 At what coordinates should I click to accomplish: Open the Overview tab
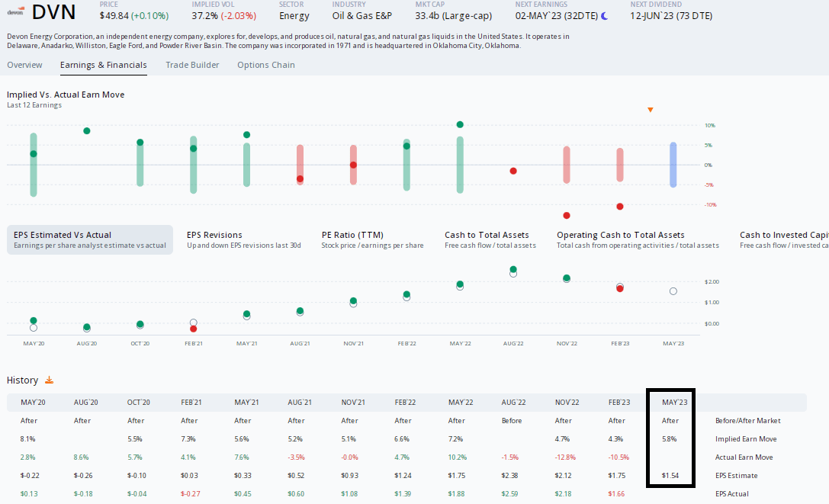(x=24, y=65)
